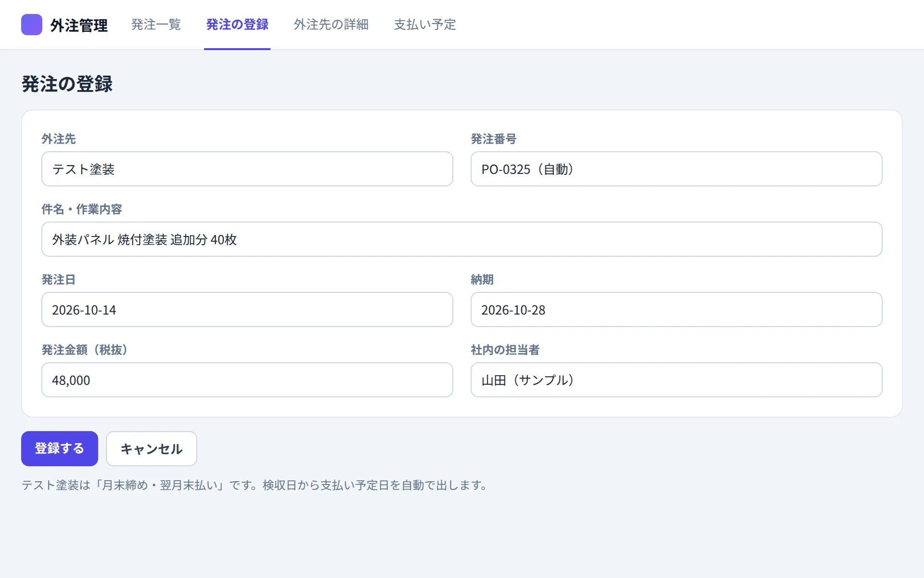Switch to the 外注先の詳細 tab
924x578 pixels.
[331, 25]
